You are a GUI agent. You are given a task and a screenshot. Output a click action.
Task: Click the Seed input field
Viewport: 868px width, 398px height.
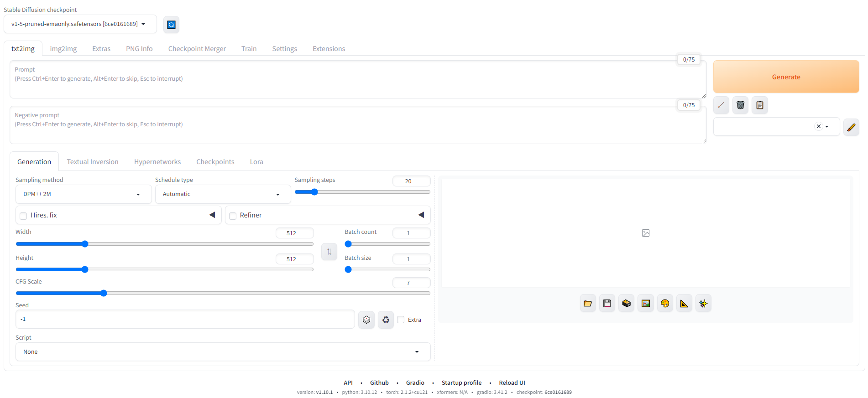(x=185, y=319)
